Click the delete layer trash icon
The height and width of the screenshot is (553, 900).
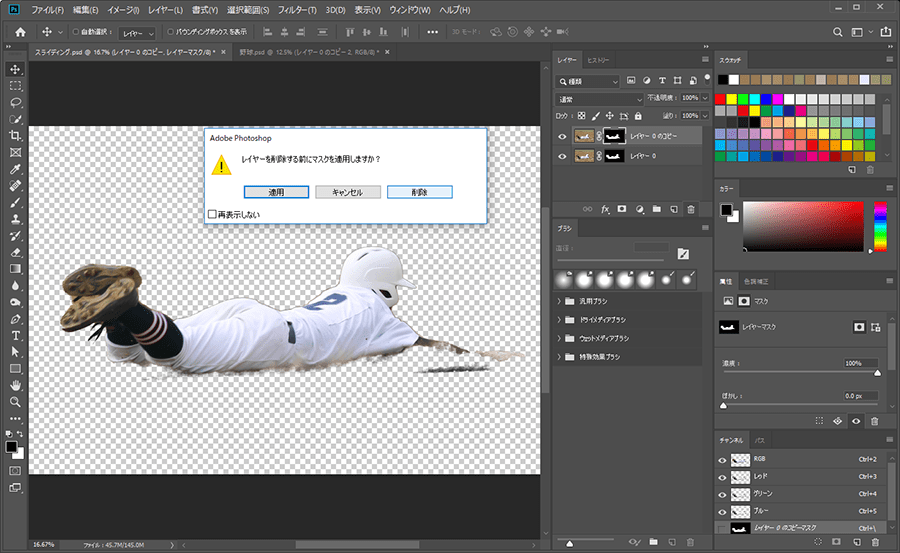[x=691, y=210]
